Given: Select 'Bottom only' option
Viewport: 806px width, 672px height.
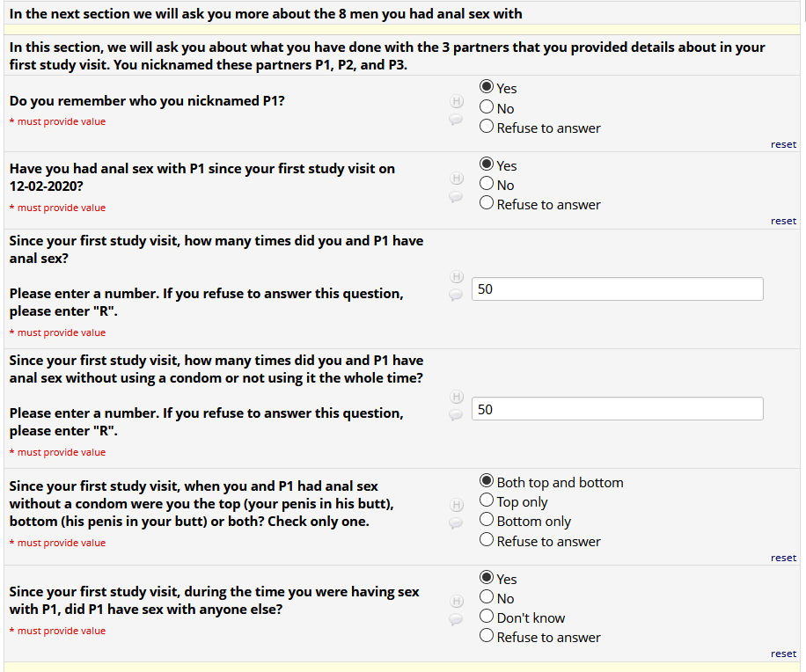Looking at the screenshot, I should [x=487, y=521].
